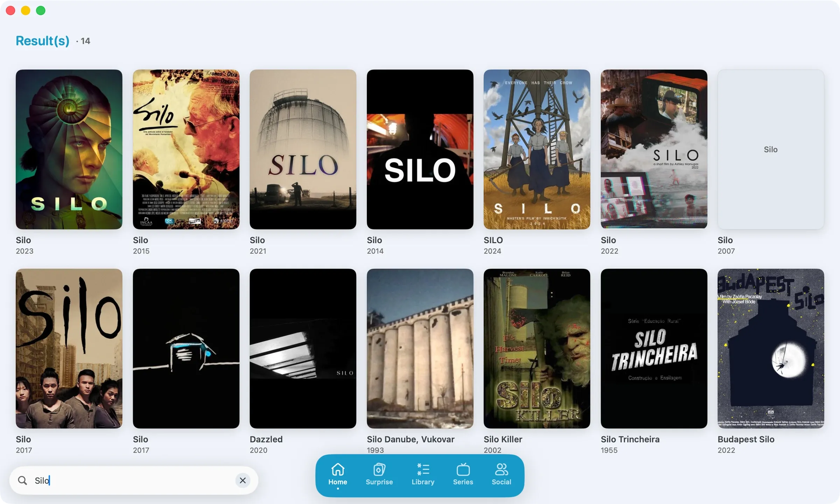
Task: Open Silo 2023 poster
Action: (x=69, y=149)
